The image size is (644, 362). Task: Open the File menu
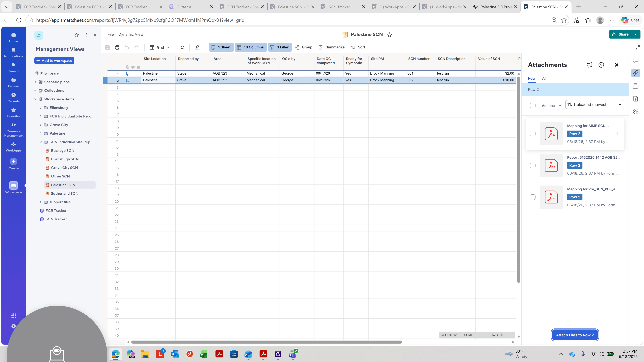pos(111,35)
